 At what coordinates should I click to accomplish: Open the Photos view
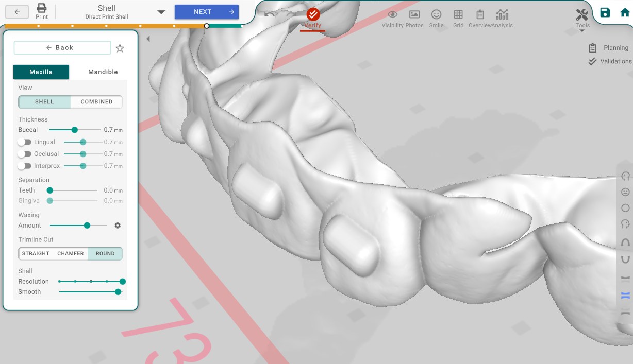click(x=414, y=14)
